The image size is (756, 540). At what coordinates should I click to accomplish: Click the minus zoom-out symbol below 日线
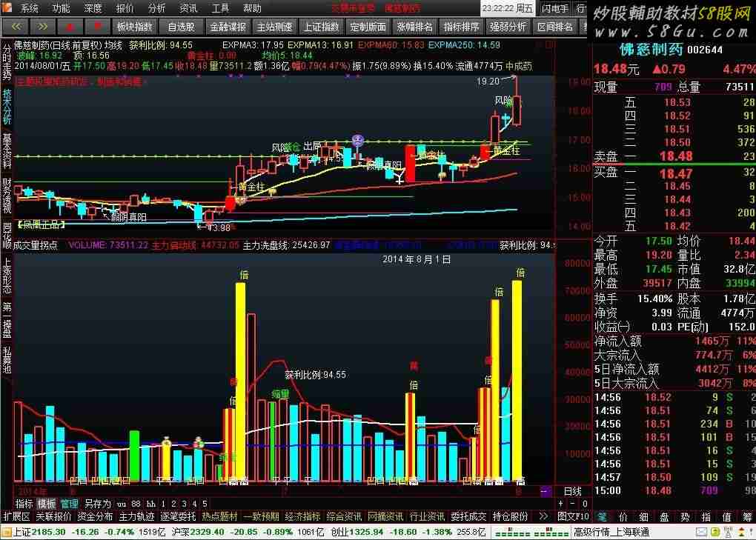pyautogui.click(x=572, y=504)
